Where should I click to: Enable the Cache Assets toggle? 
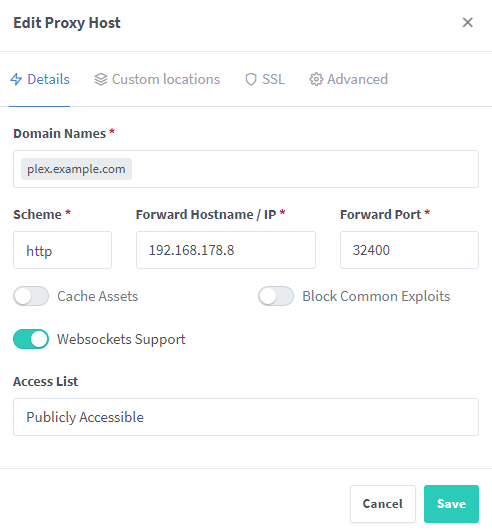(31, 296)
